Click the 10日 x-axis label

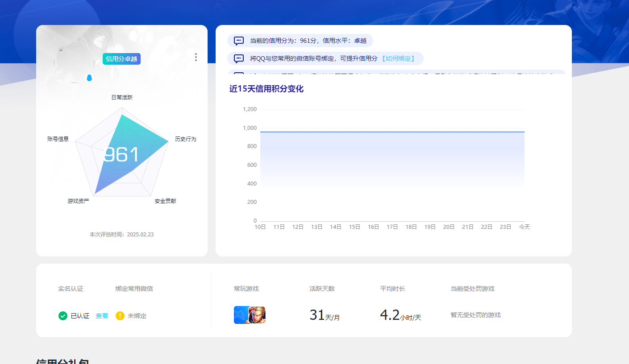coord(260,227)
